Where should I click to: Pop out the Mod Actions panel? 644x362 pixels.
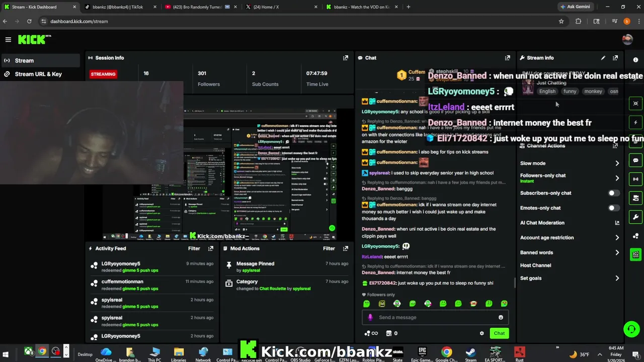(x=345, y=248)
